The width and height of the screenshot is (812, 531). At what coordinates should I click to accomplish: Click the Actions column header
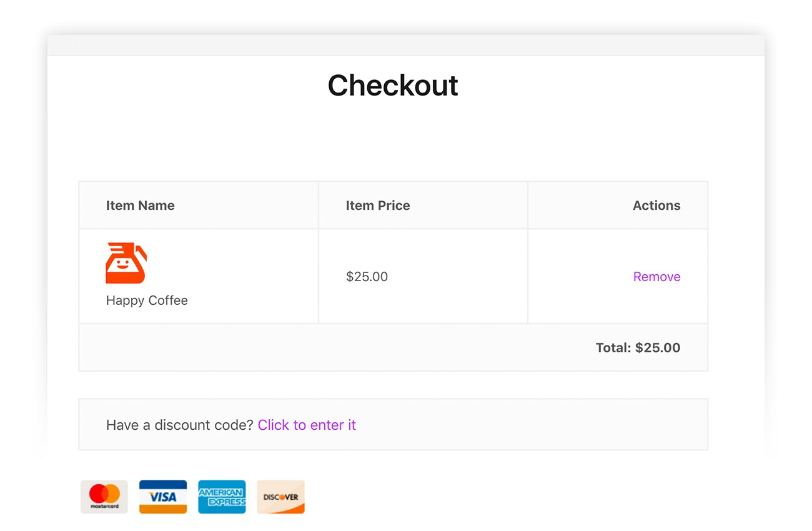point(656,206)
